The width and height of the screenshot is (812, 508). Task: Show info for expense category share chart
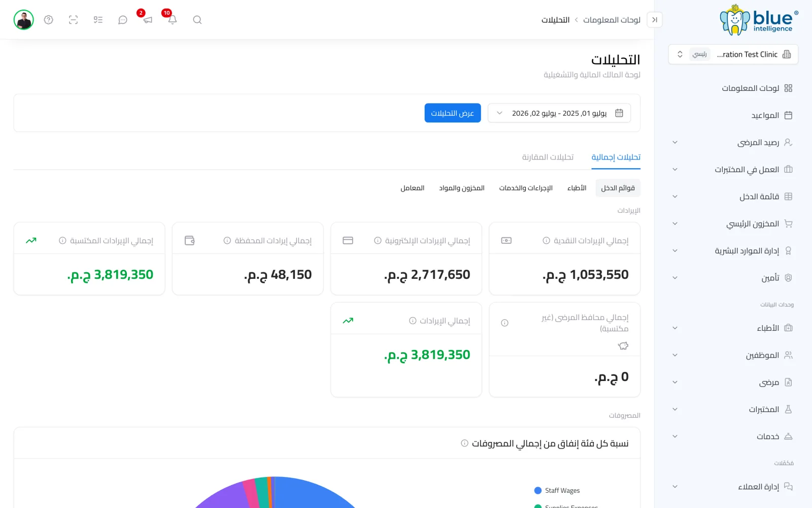coord(464,443)
